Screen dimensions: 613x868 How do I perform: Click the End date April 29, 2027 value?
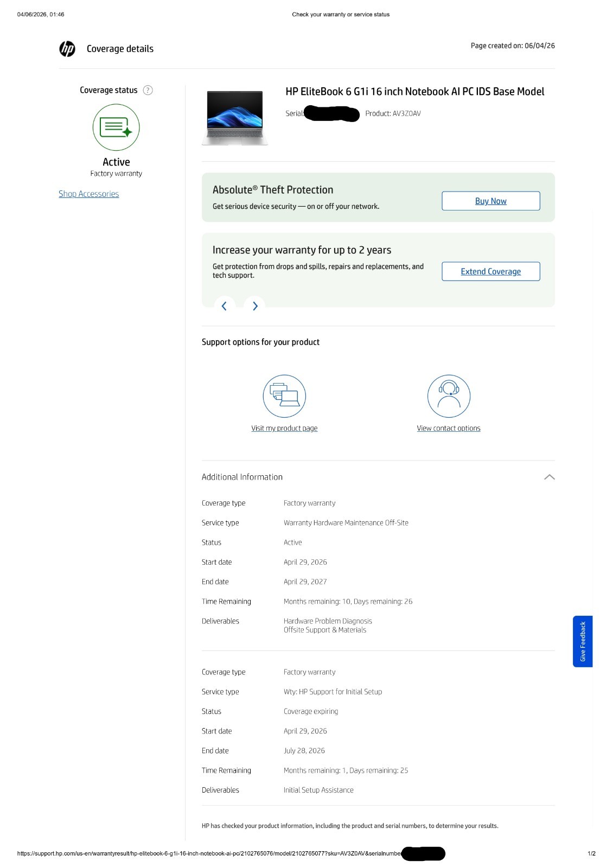[x=305, y=582]
